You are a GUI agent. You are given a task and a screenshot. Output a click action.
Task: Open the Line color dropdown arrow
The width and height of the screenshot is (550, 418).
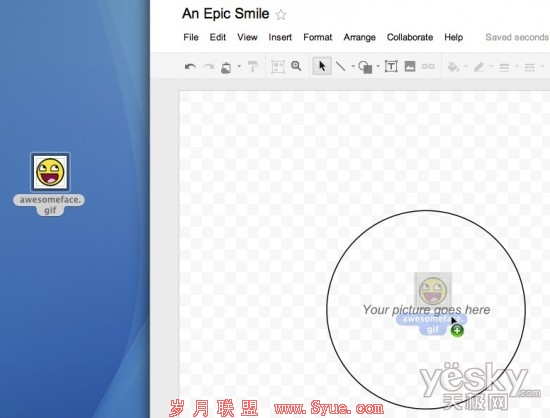pos(491,66)
